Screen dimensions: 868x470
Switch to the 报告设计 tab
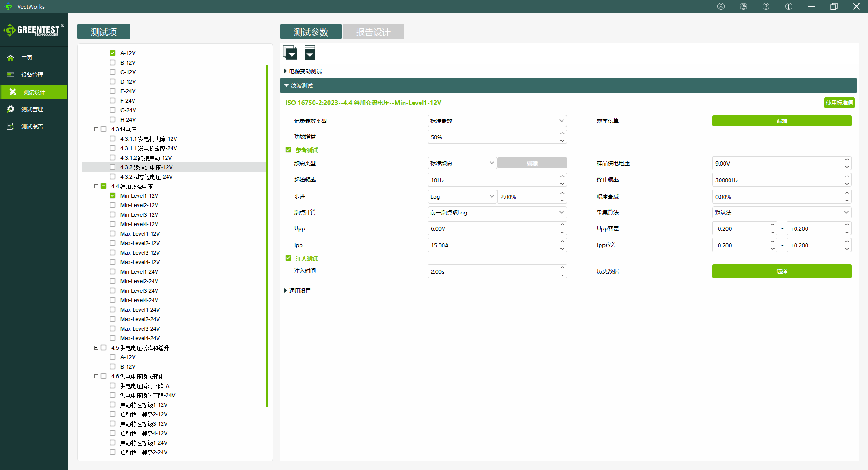tap(373, 32)
